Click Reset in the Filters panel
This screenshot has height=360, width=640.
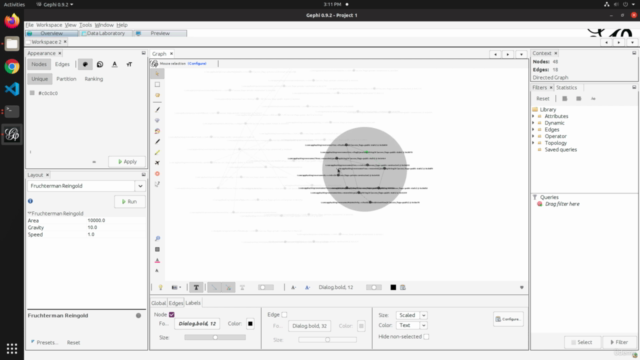coord(542,99)
